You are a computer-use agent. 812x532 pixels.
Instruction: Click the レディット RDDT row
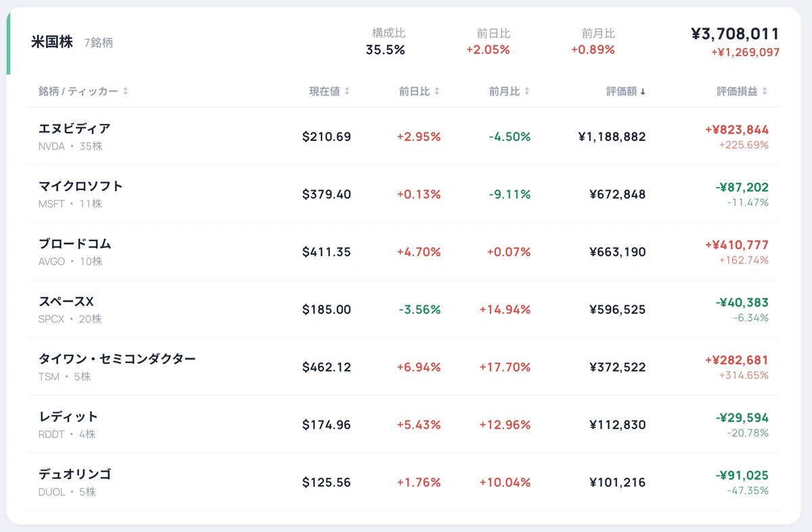pyautogui.click(x=403, y=424)
